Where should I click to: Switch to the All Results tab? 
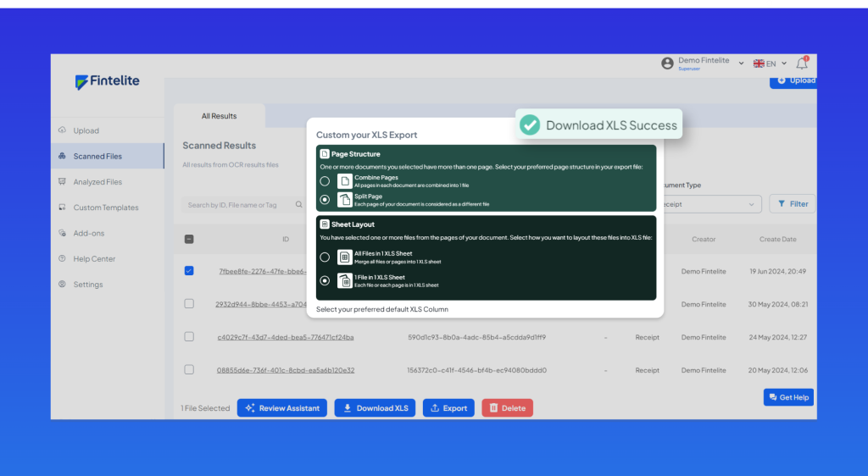tap(219, 116)
